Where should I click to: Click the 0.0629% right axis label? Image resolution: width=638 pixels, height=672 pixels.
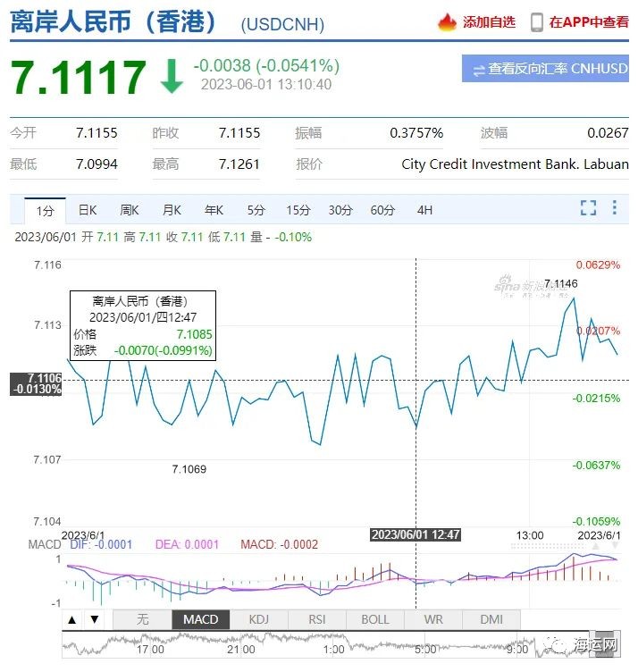[x=598, y=265]
